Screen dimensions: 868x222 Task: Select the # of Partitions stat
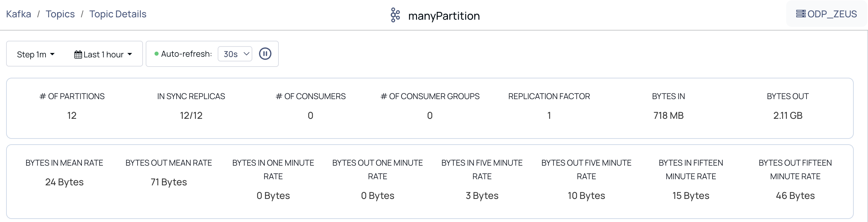[72, 106]
